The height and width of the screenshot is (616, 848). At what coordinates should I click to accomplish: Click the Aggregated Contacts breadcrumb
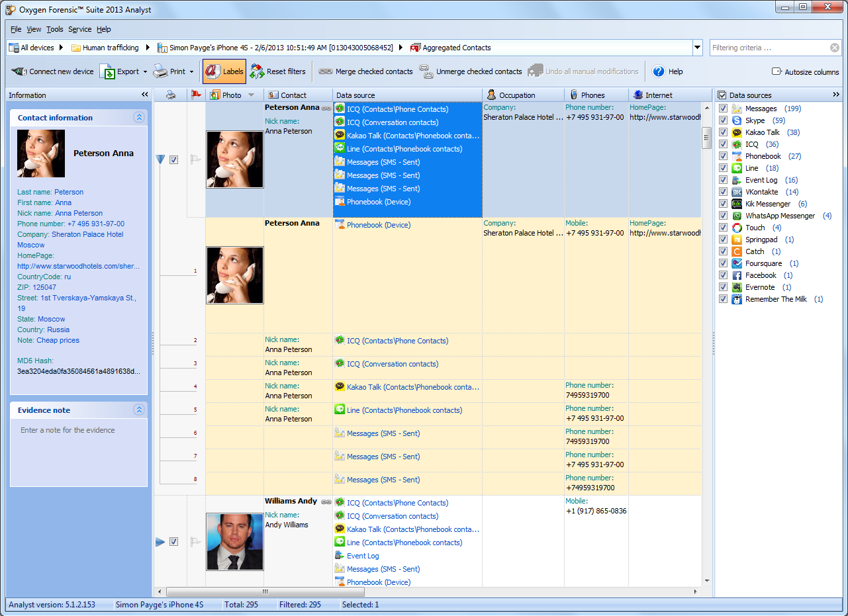450,48
